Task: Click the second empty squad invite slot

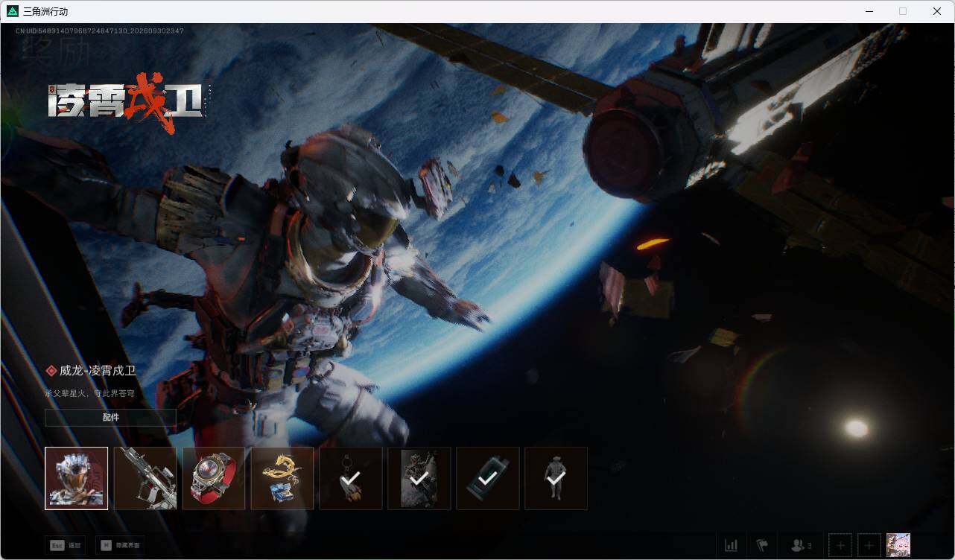Action: tap(869, 546)
